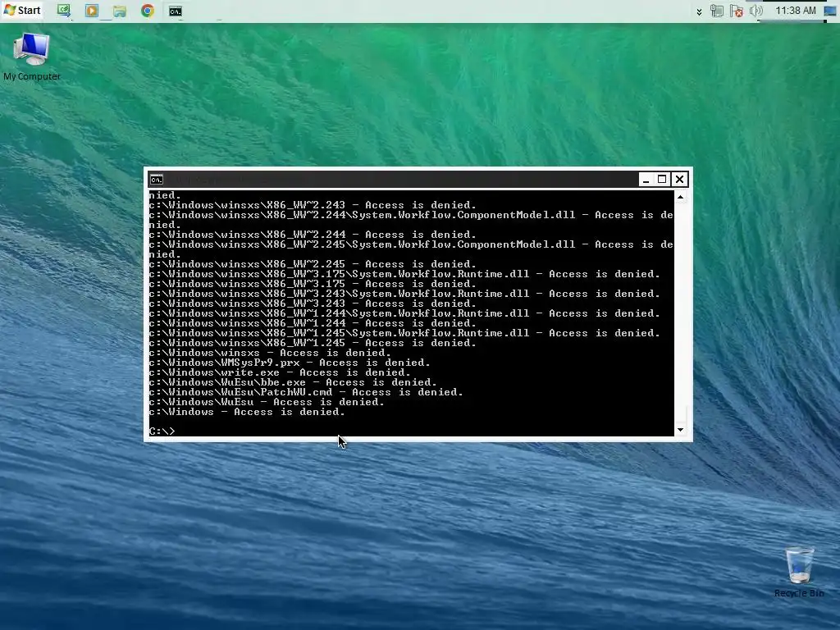Viewport: 840px width, 630px height.
Task: Click the 'c:\Windows\WuEsu - Access is denied.' line
Action: (x=267, y=402)
